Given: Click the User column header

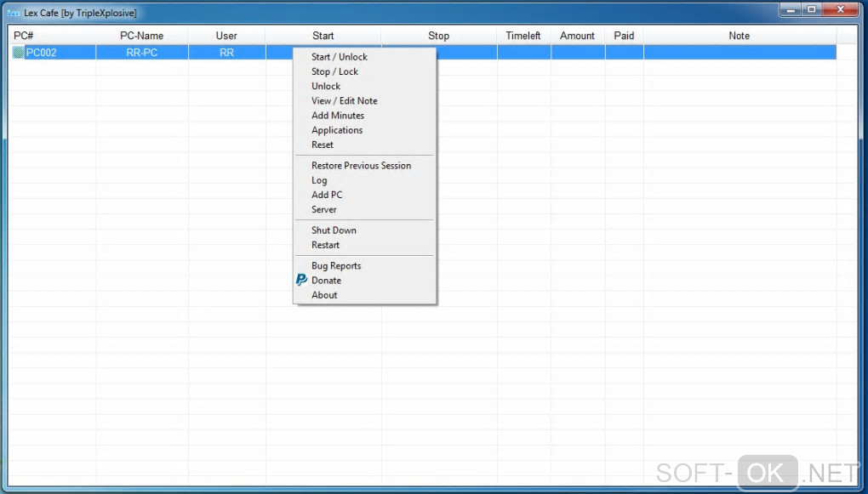Looking at the screenshot, I should (226, 36).
